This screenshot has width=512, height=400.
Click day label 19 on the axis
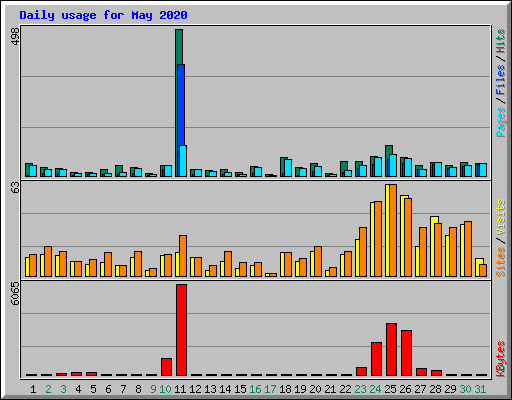[x=300, y=389]
